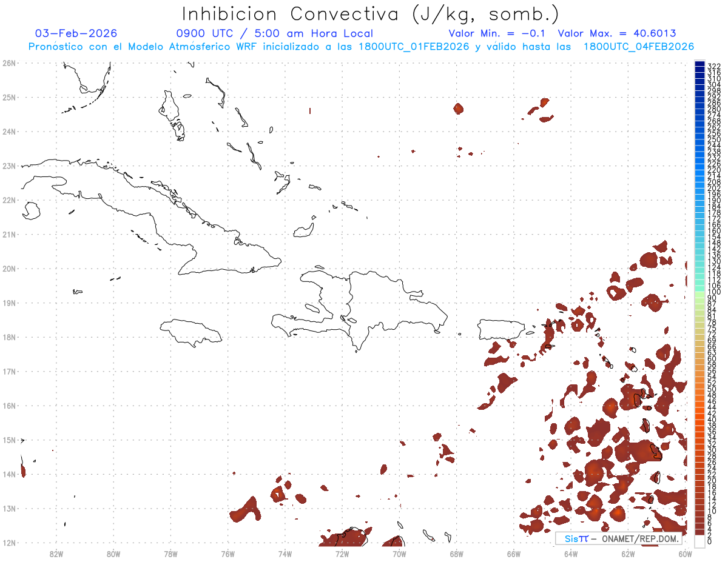Screen dimensions: 728x562
Task: Select the 'Valor Min. = -0.1' readout
Action: tap(497, 33)
